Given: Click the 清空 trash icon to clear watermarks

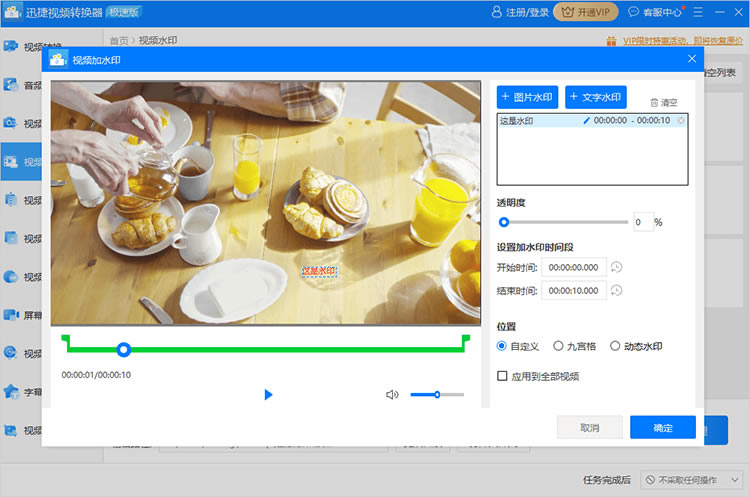Looking at the screenshot, I should 655,103.
